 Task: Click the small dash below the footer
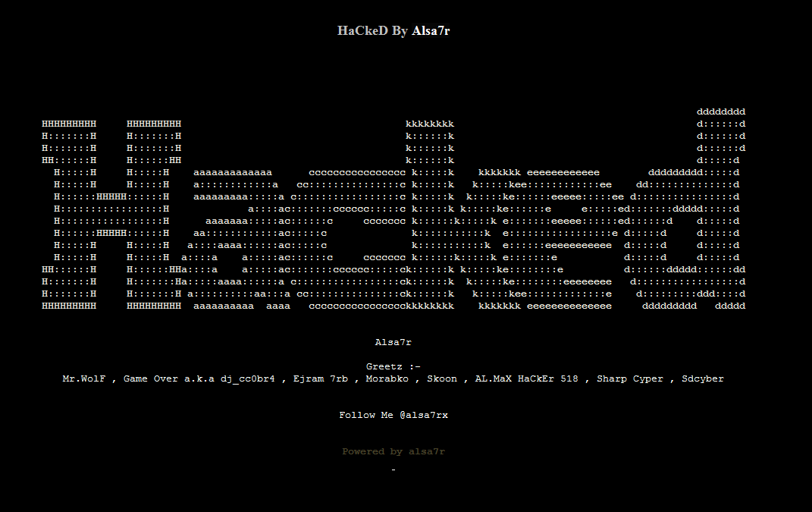click(393, 470)
